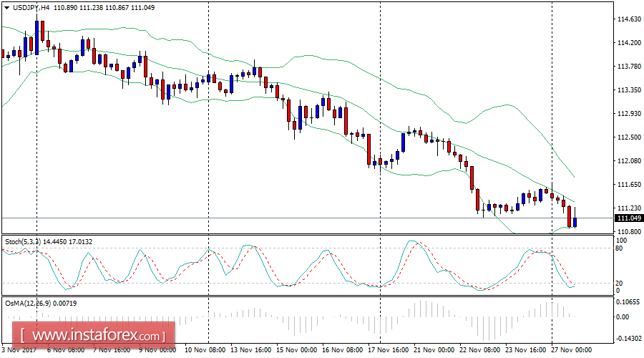
Task: Click the 113.350 price scale value
Action: pos(629,90)
